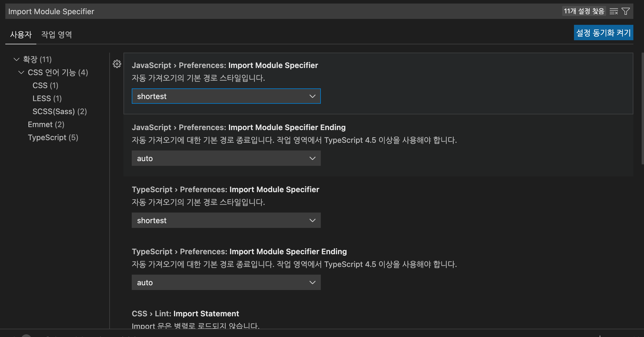
Task: Select SCSS(Sass) (2) in the tree
Action: 59,111
